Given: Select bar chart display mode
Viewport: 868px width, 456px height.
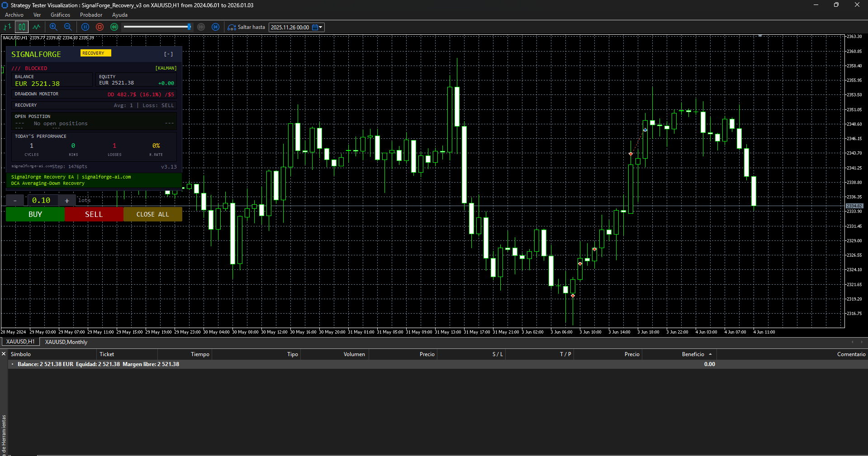Looking at the screenshot, I should click(8, 27).
